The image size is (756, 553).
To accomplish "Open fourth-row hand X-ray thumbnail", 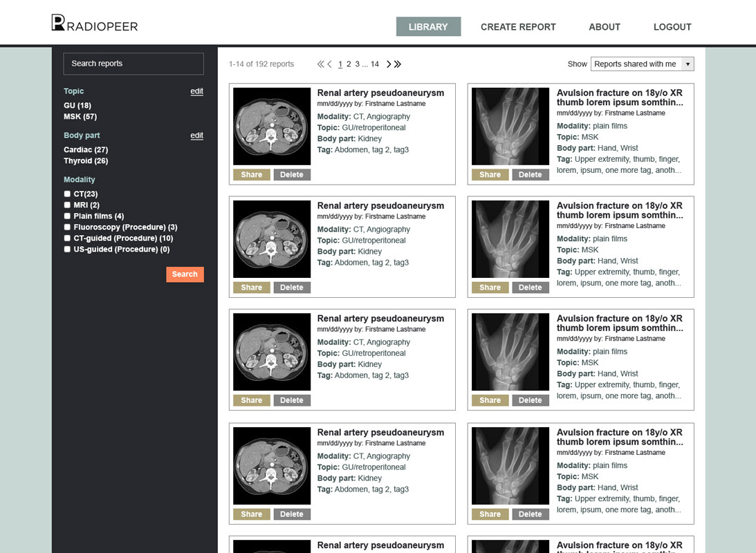I will (x=510, y=466).
